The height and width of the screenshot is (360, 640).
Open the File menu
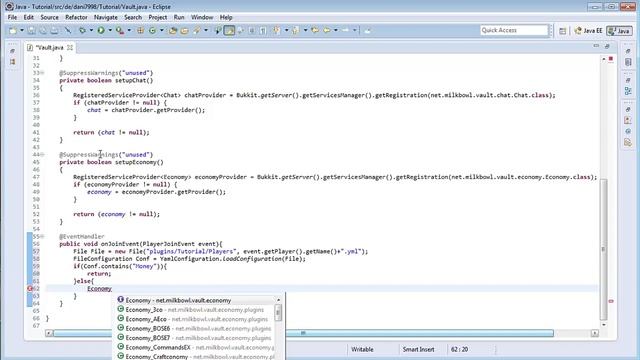click(12, 18)
